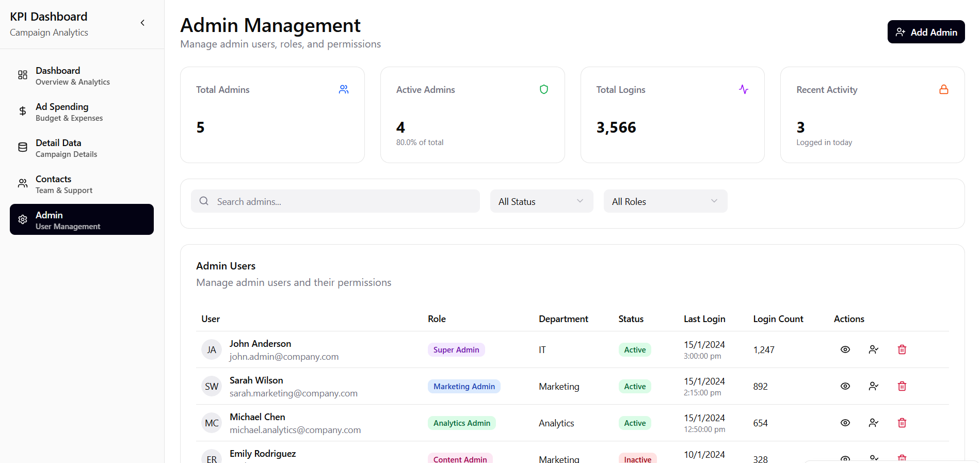Click the Total Logins value 3,566
Screen dimensions: 980x463
pos(616,127)
